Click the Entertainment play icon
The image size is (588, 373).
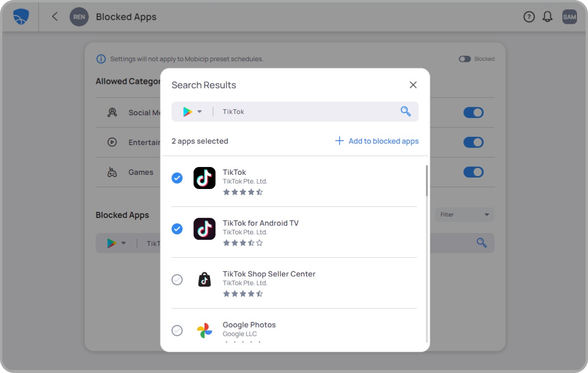[x=112, y=142]
